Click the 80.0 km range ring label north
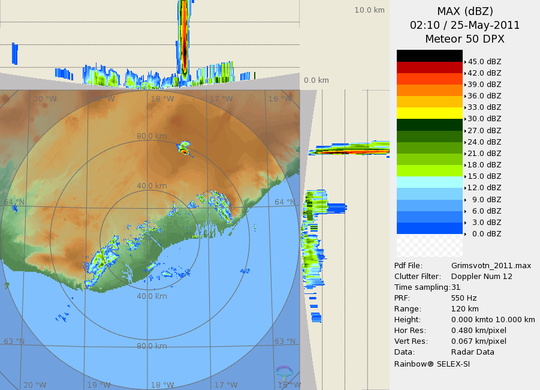Viewport: 540px width, 390px height. point(152,136)
